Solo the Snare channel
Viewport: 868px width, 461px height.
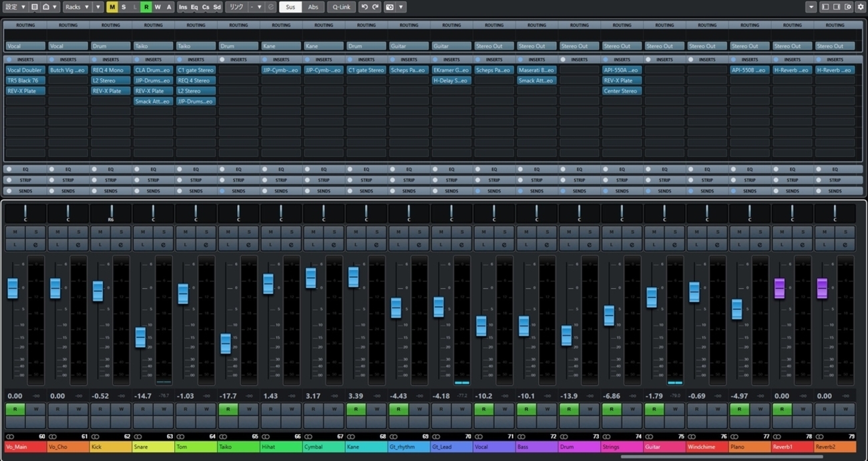click(164, 232)
